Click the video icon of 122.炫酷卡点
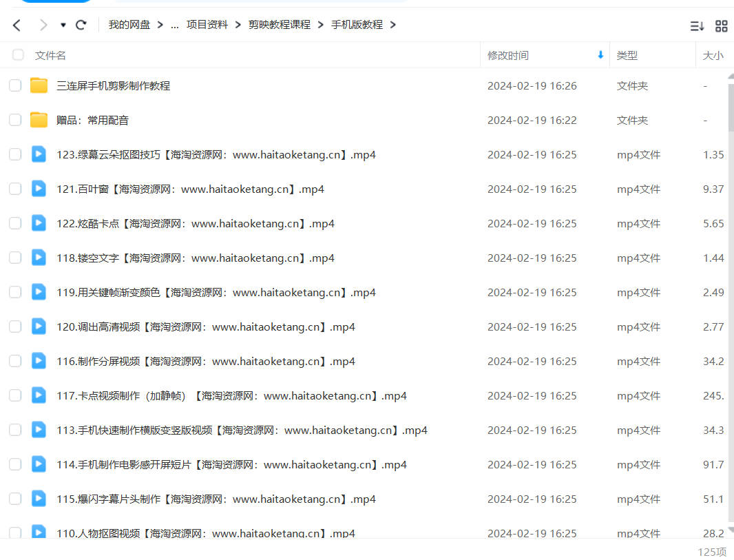Screen dimensions: 734x560 (39, 223)
